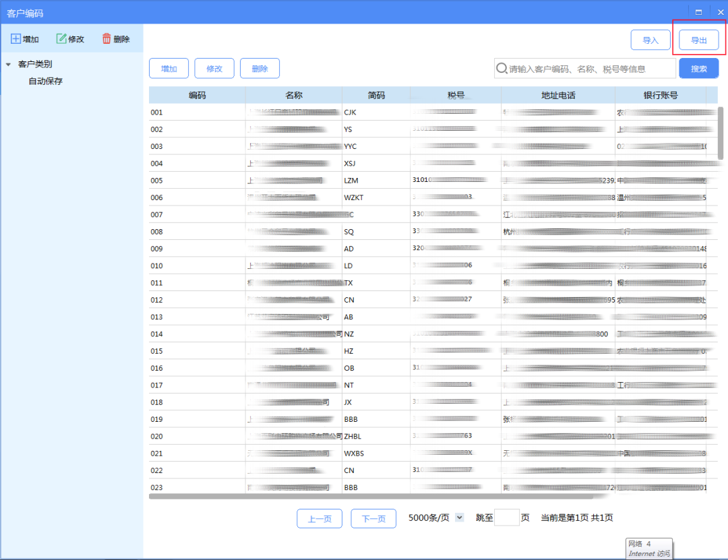Image resolution: width=728 pixels, height=560 pixels.
Task: Click the red trash 删除 icon
Action: 107,38
